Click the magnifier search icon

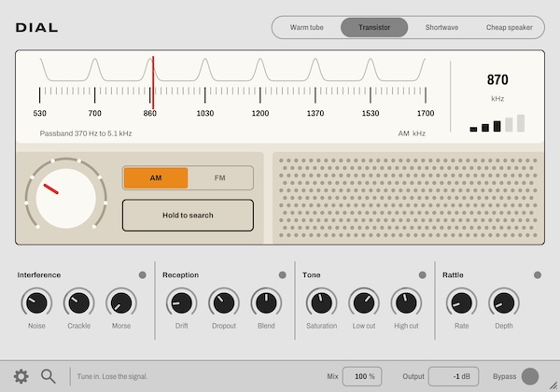click(49, 376)
